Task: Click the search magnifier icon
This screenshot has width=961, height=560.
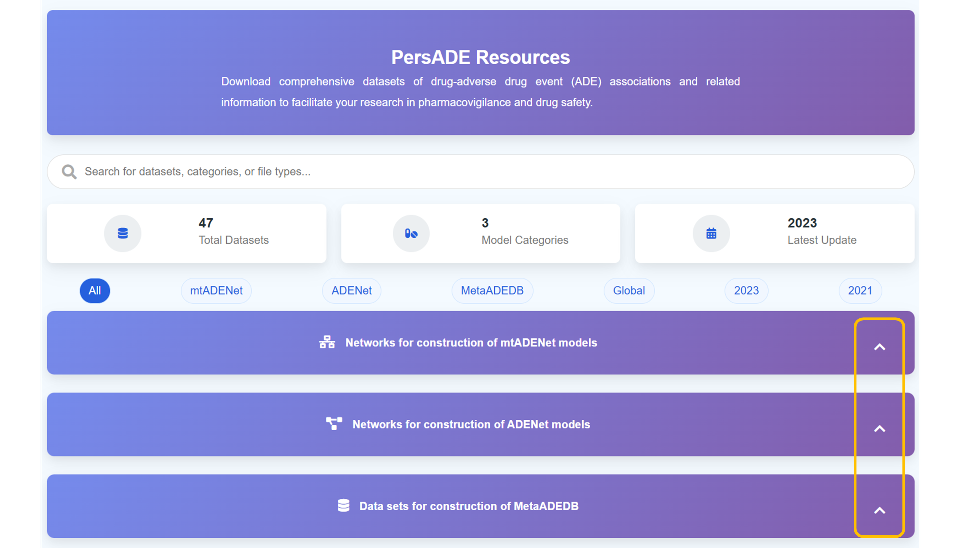Action: (69, 171)
